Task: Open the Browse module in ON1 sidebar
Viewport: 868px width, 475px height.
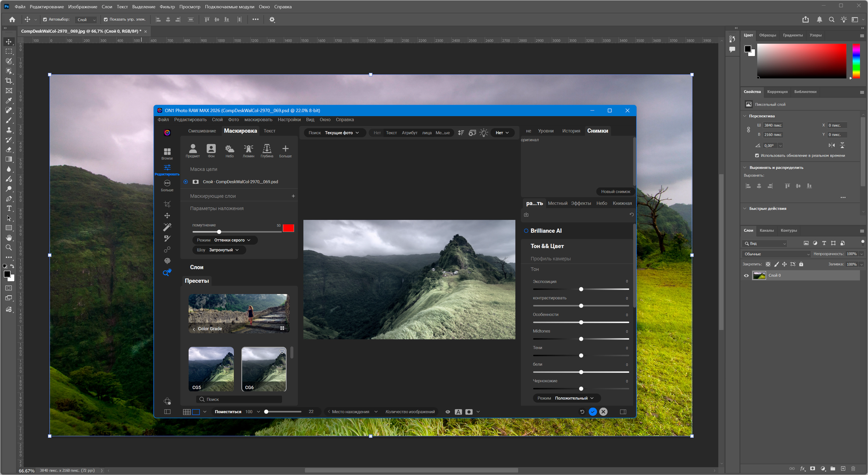Action: pos(167,153)
